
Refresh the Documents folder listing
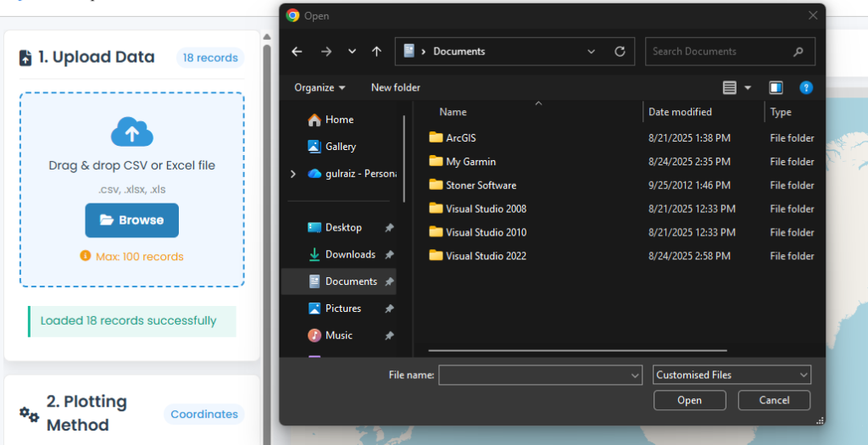click(620, 52)
